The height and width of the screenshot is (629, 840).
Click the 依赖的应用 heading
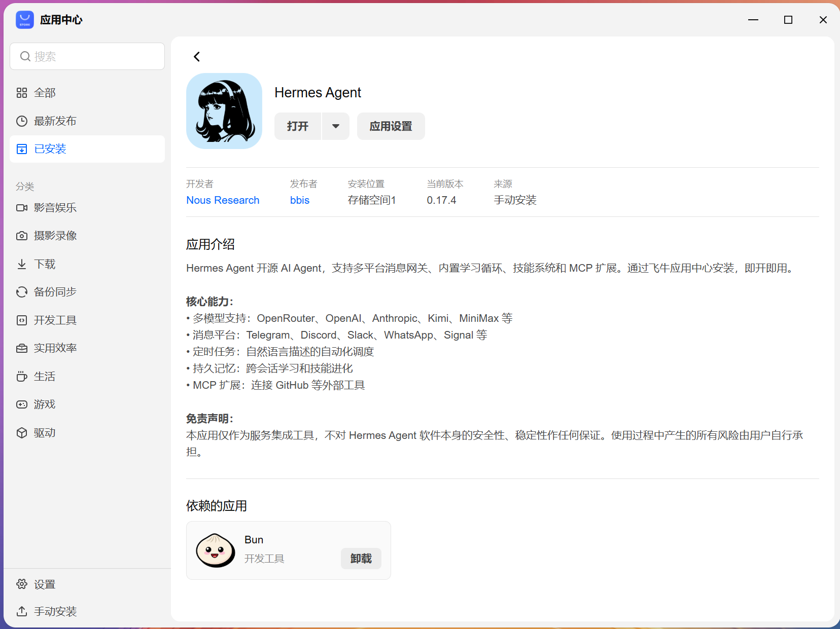click(217, 506)
